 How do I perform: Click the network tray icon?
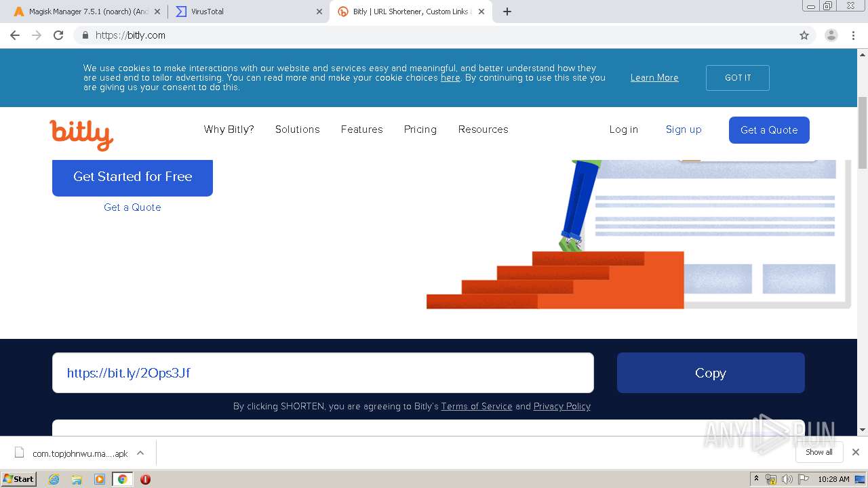coord(771,479)
